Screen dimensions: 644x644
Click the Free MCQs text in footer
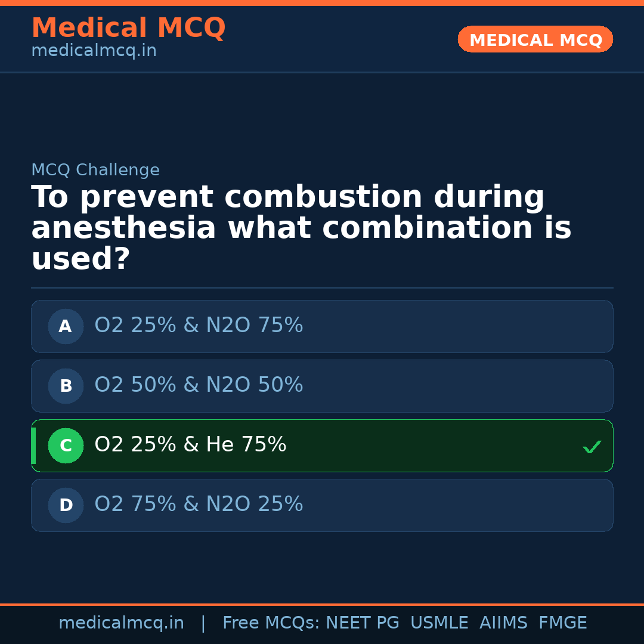pyautogui.click(x=271, y=623)
